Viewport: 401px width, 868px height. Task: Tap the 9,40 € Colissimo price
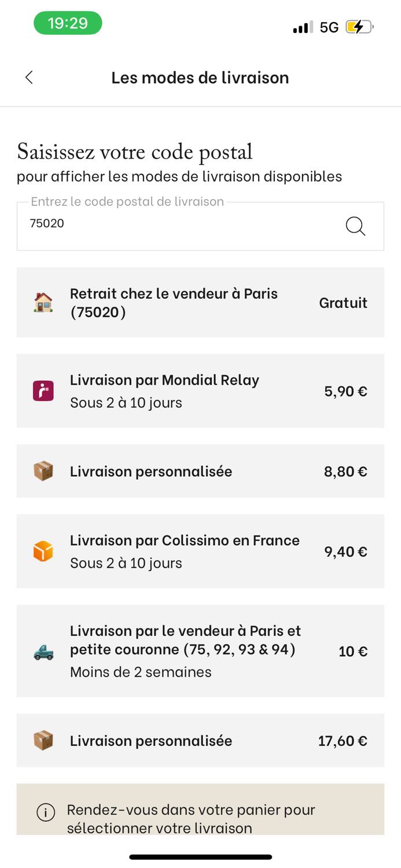[x=345, y=551]
